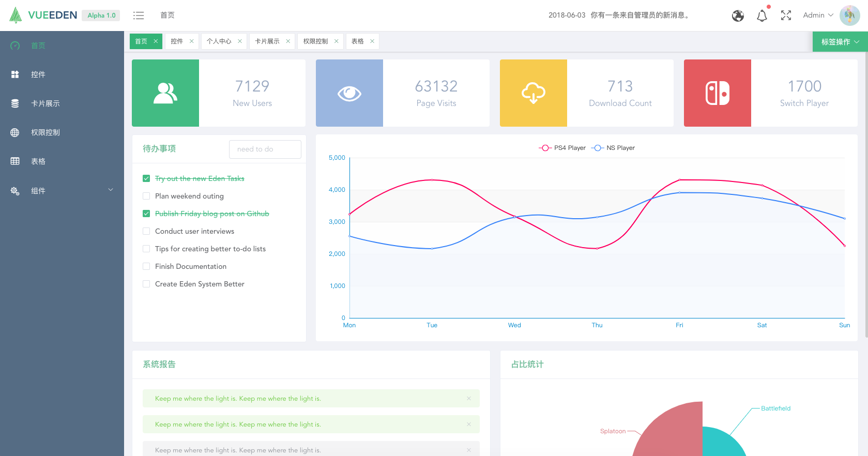Viewport: 868px width, 456px height.
Task: Click the 'Splatoon' pie chart label
Action: pyautogui.click(x=613, y=431)
